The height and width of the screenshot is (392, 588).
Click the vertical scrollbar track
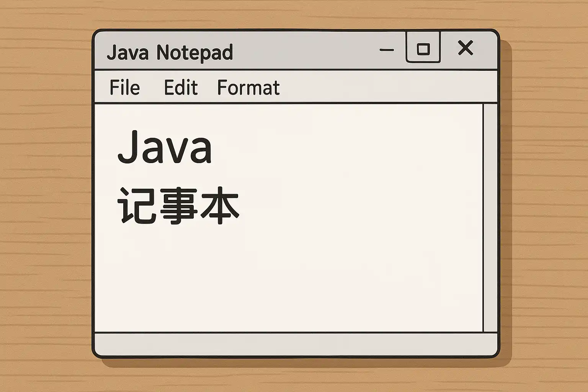490,217
